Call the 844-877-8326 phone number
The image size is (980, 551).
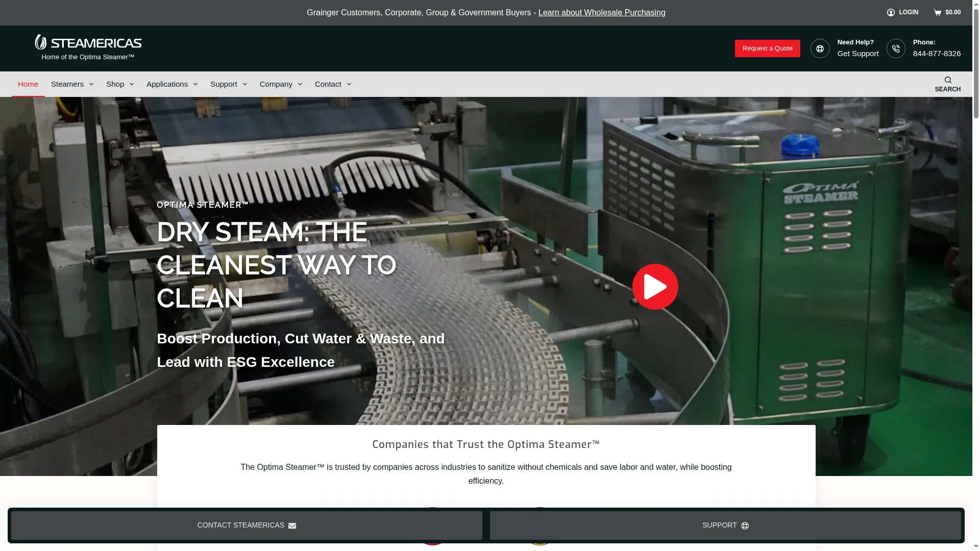[x=937, y=54]
